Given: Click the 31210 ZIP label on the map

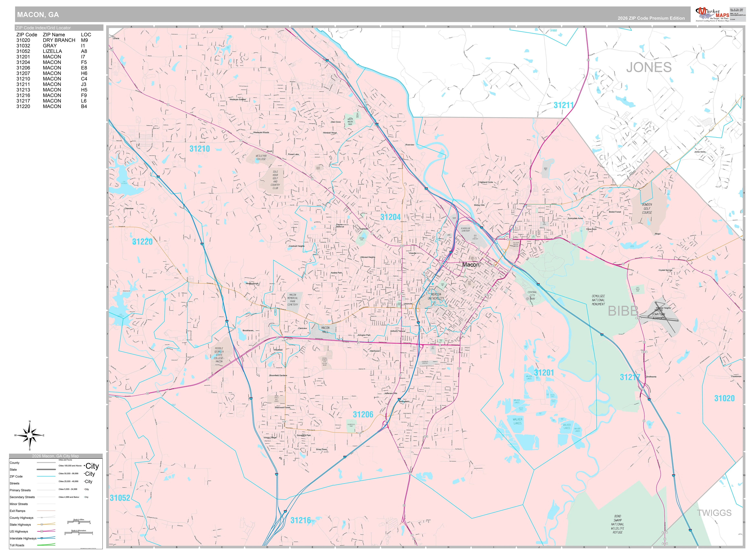Looking at the screenshot, I should 199,149.
